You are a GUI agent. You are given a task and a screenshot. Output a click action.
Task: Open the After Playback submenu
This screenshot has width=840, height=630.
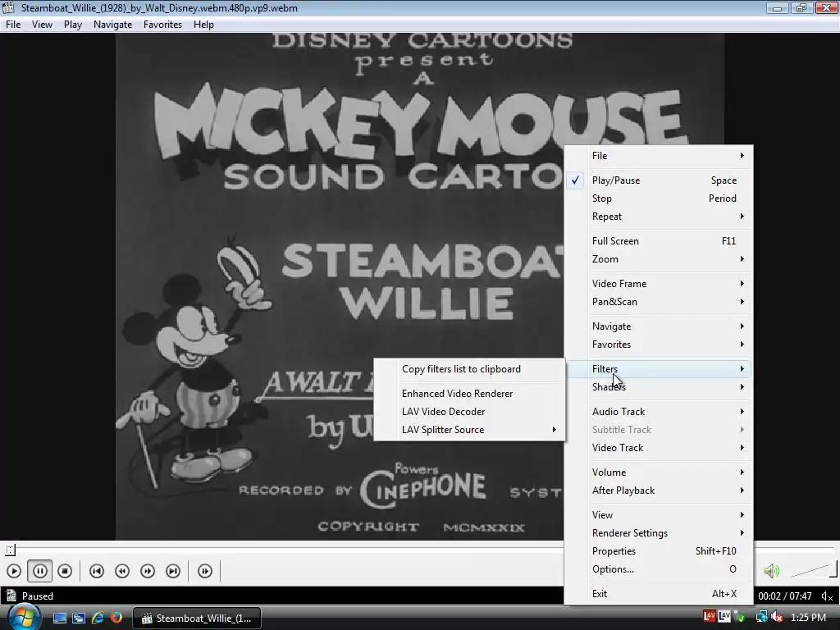point(659,491)
